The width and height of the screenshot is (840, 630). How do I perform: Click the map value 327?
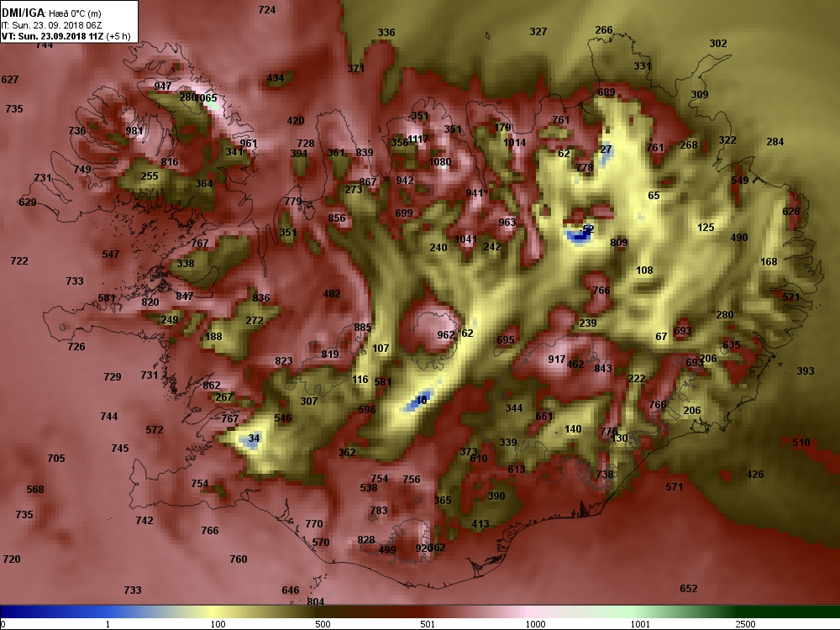(538, 32)
